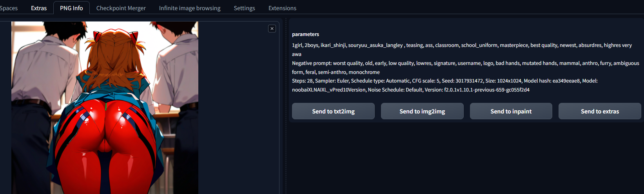Click the Seed value 3017931472
Image resolution: width=644 pixels, height=194 pixels.
click(469, 81)
